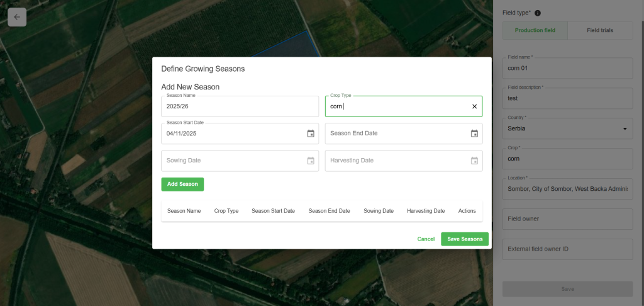Clear the Crop Type field
The image size is (644, 306).
(474, 106)
